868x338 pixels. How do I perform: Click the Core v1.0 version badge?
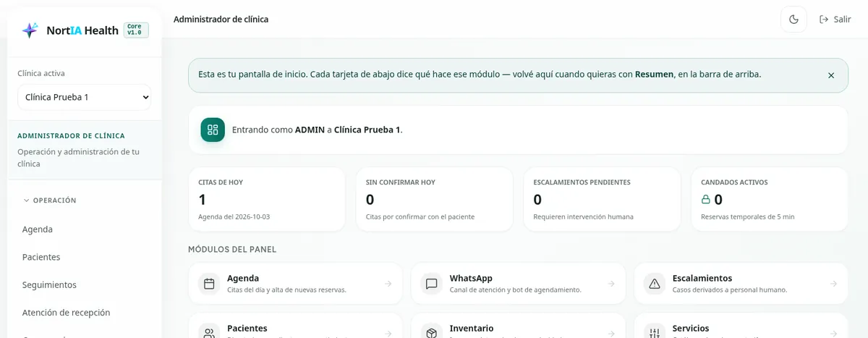click(136, 30)
